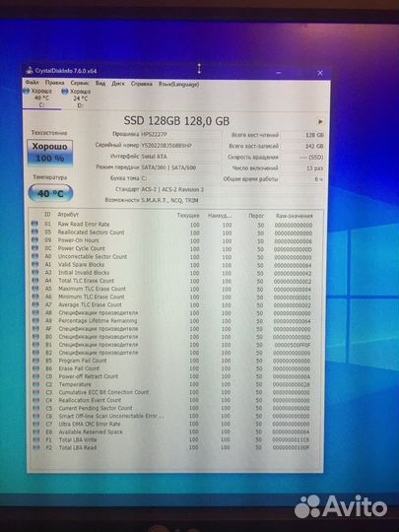Click the S.M.A.R.T., NCQ, TRIM features field
399x532 pixels.
pyautogui.click(x=232, y=200)
